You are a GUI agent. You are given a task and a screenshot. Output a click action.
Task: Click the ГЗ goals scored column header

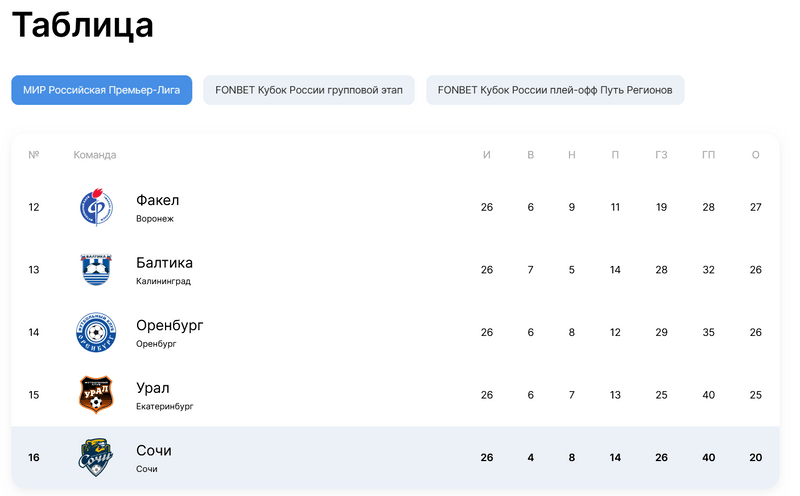point(661,155)
